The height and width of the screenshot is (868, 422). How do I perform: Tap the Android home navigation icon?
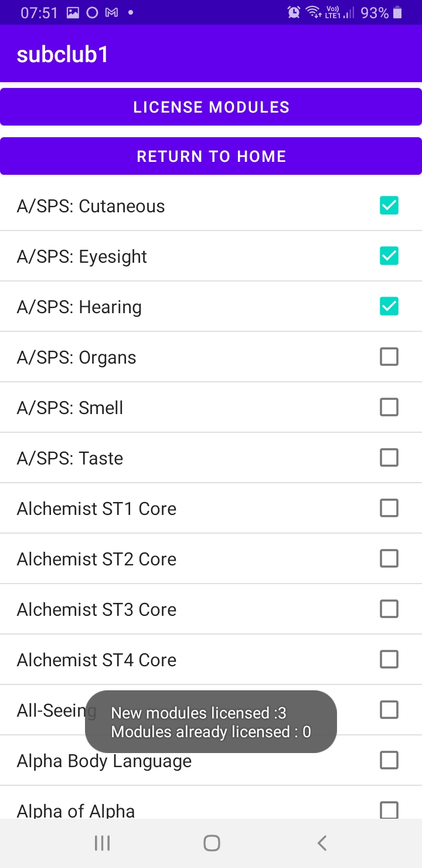(x=212, y=843)
